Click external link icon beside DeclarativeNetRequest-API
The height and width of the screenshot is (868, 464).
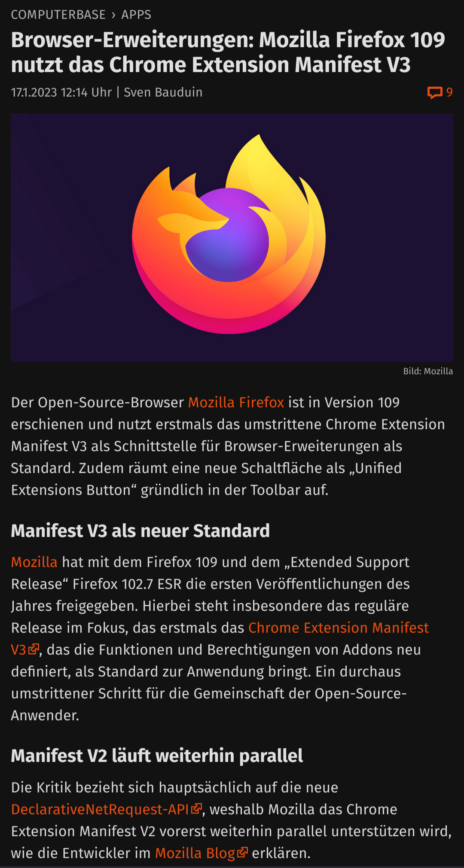pyautogui.click(x=196, y=809)
